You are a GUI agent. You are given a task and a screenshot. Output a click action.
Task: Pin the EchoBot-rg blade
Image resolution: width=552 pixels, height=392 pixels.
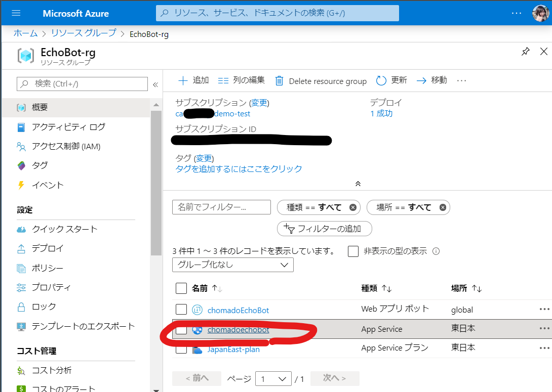525,51
